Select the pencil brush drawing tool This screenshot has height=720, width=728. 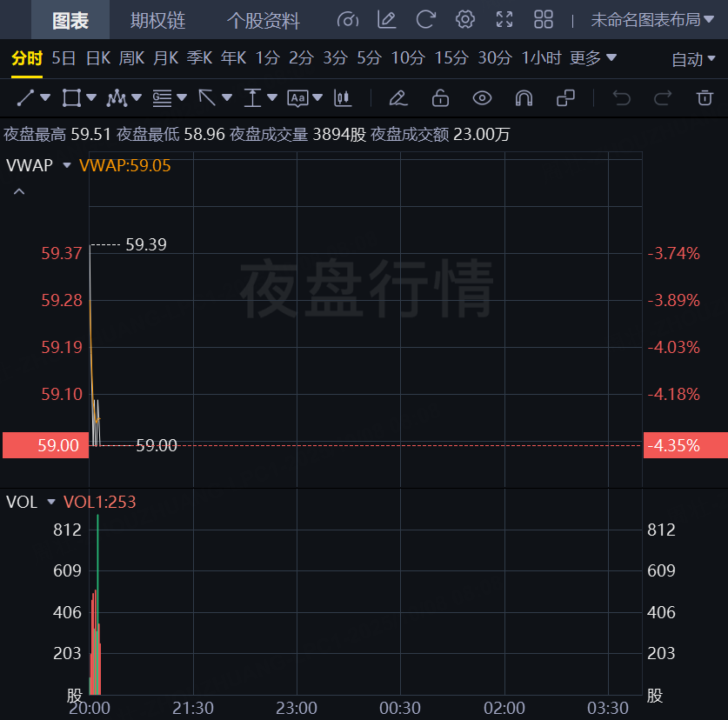[398, 98]
